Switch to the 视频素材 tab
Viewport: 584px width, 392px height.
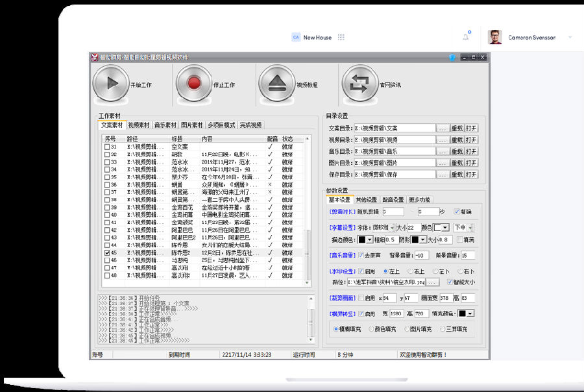(139, 125)
